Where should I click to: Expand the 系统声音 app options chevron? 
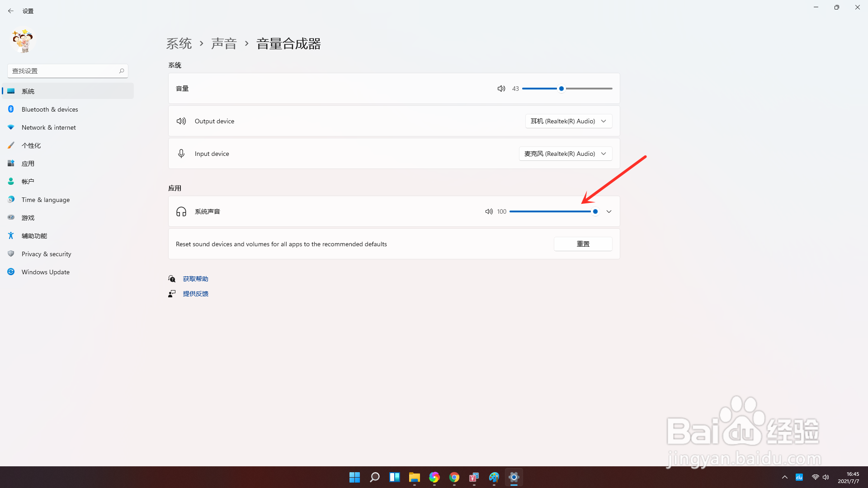click(609, 211)
